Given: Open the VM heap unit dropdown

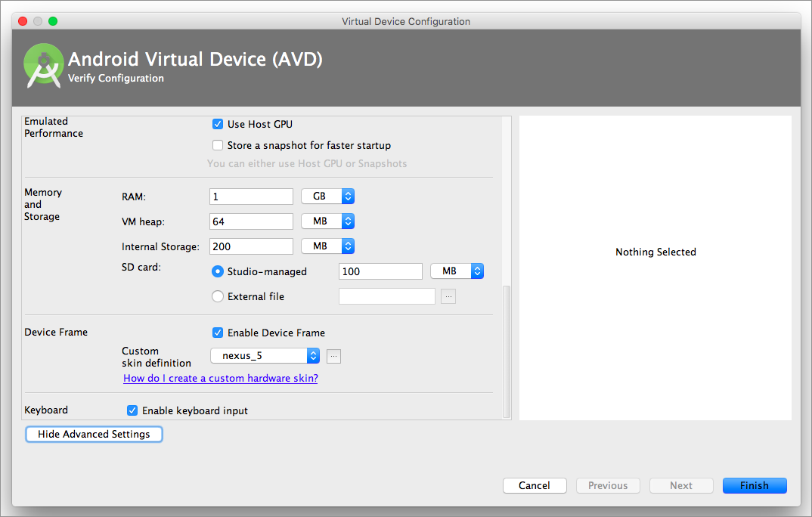Looking at the screenshot, I should click(x=327, y=221).
